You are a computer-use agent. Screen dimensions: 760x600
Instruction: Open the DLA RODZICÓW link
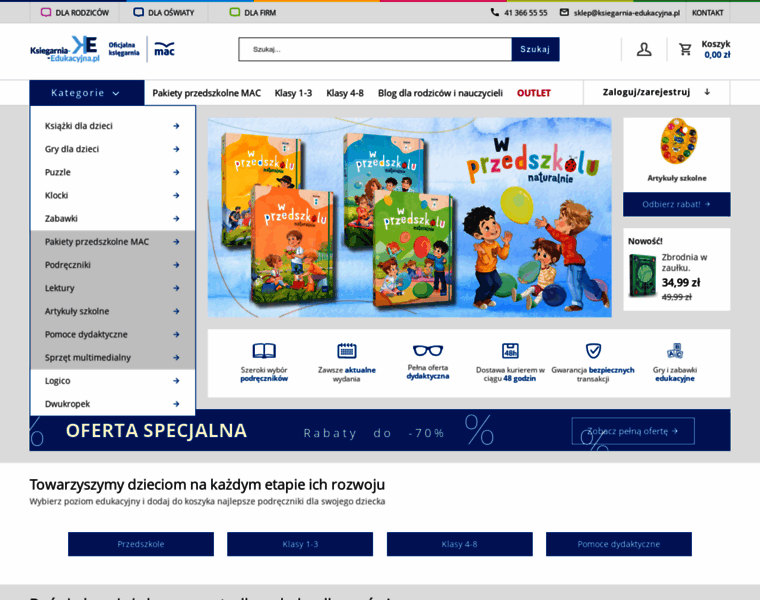(82, 13)
